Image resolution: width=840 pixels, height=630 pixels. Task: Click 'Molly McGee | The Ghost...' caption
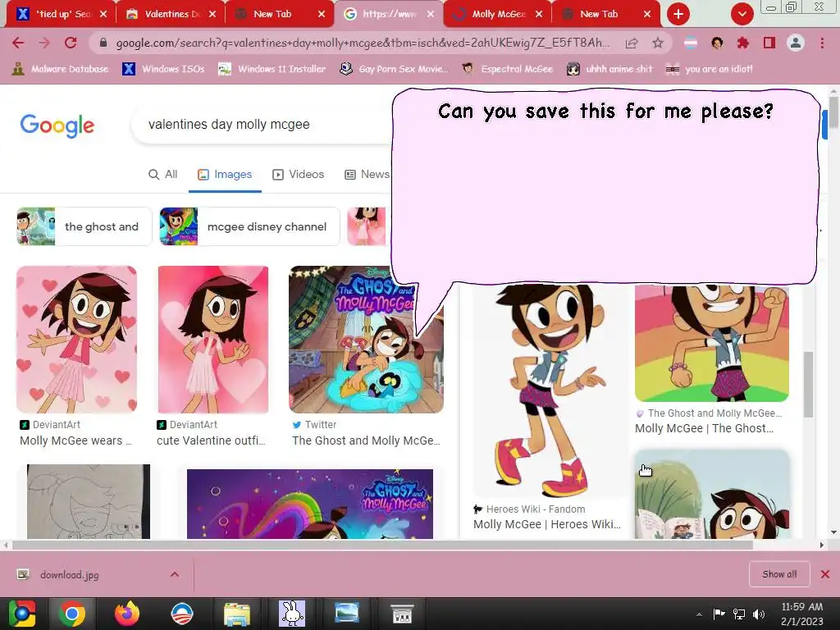704,428
